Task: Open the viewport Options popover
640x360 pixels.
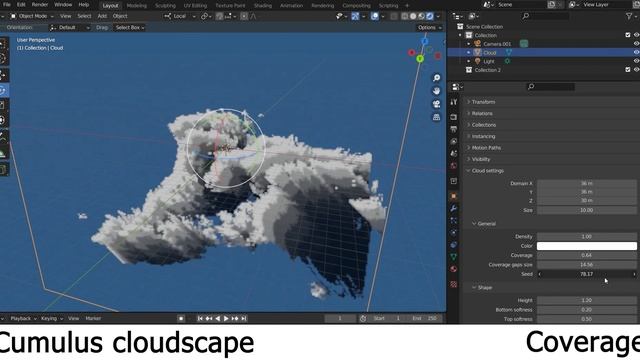Action: click(429, 27)
